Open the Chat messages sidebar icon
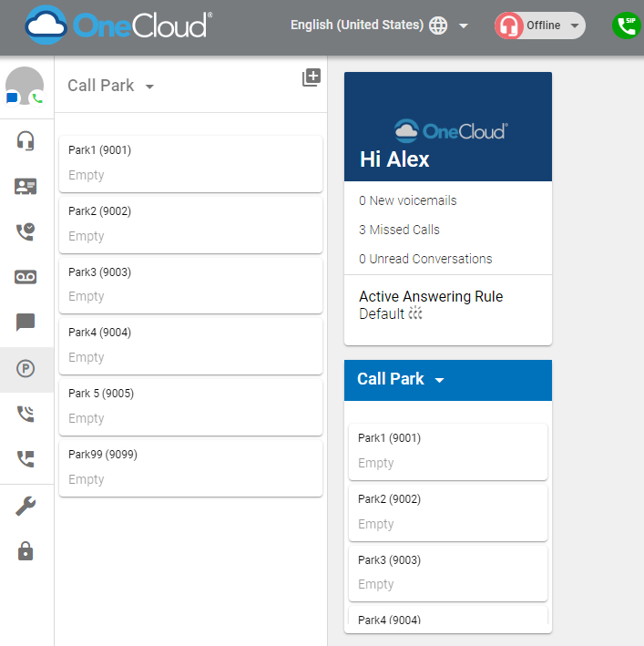This screenshot has height=646, width=644. click(x=26, y=323)
